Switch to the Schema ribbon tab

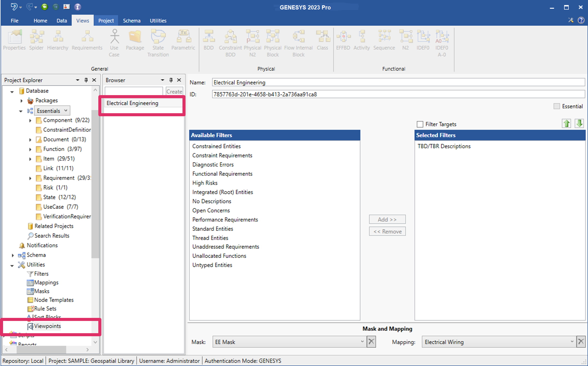tap(131, 21)
